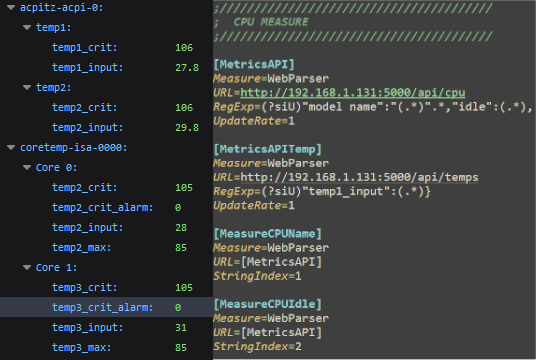Select the temp3_max key

(82, 347)
